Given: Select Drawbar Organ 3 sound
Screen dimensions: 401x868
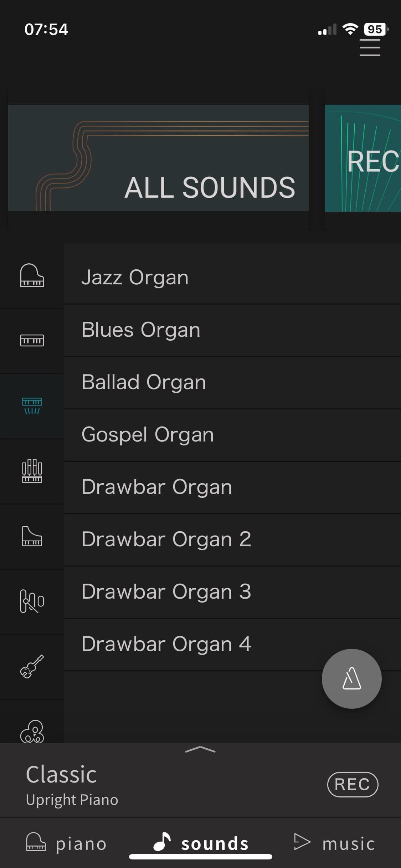Looking at the screenshot, I should [x=232, y=591].
